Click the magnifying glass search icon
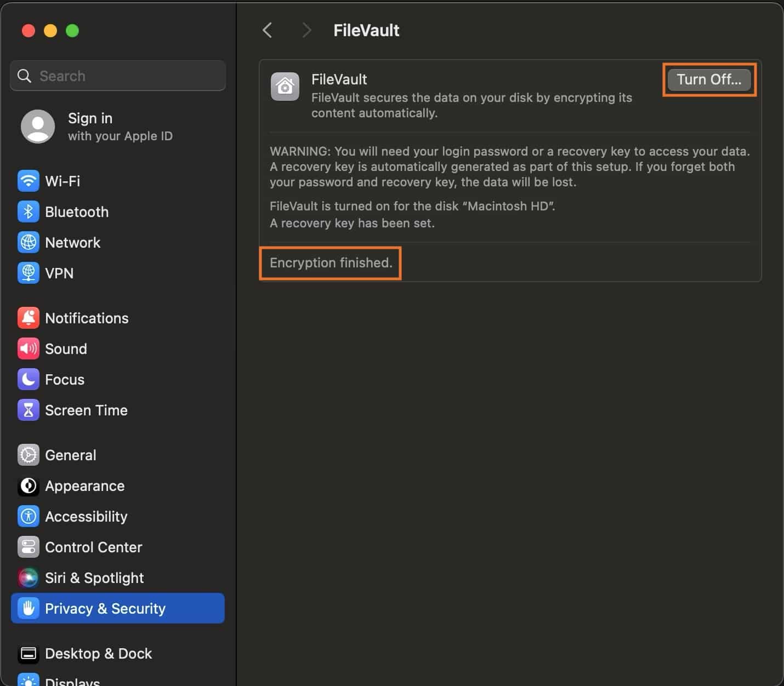784x686 pixels. pyautogui.click(x=24, y=76)
